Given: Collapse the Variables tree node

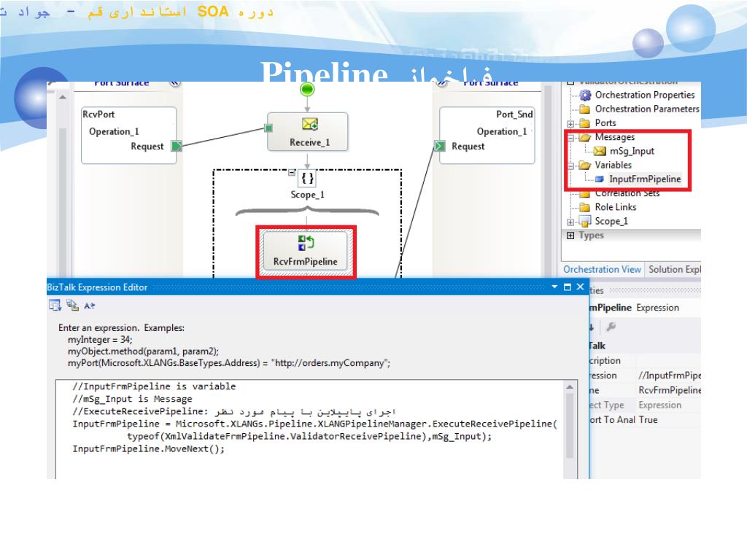Looking at the screenshot, I should tap(570, 166).
